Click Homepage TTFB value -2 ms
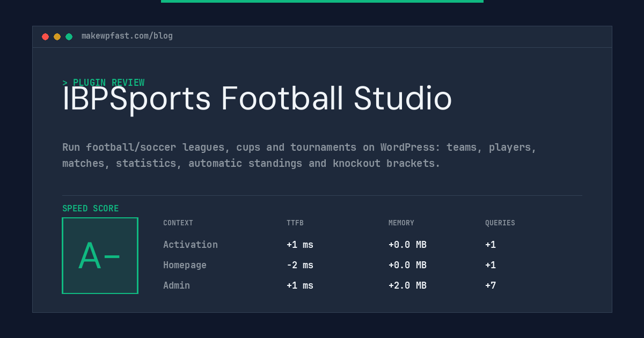 pos(300,265)
